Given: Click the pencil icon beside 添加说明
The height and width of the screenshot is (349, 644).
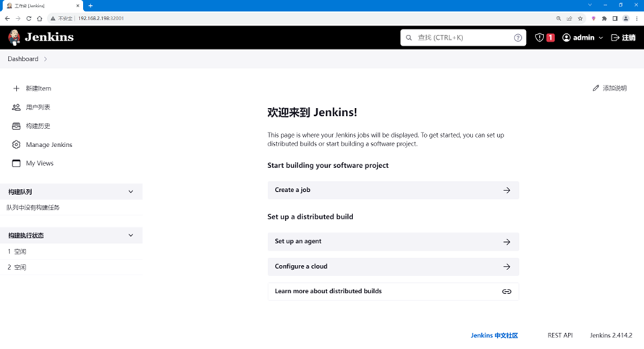Looking at the screenshot, I should [x=596, y=88].
